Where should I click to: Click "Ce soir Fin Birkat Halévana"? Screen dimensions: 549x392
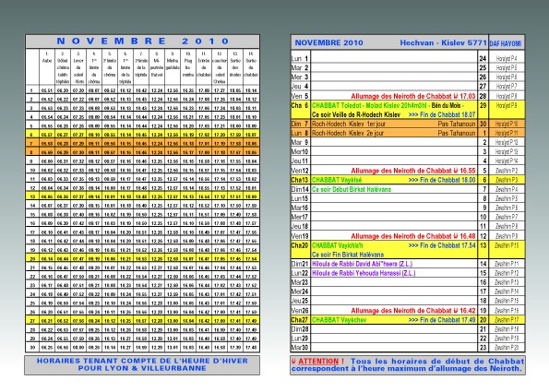pyautogui.click(x=348, y=255)
